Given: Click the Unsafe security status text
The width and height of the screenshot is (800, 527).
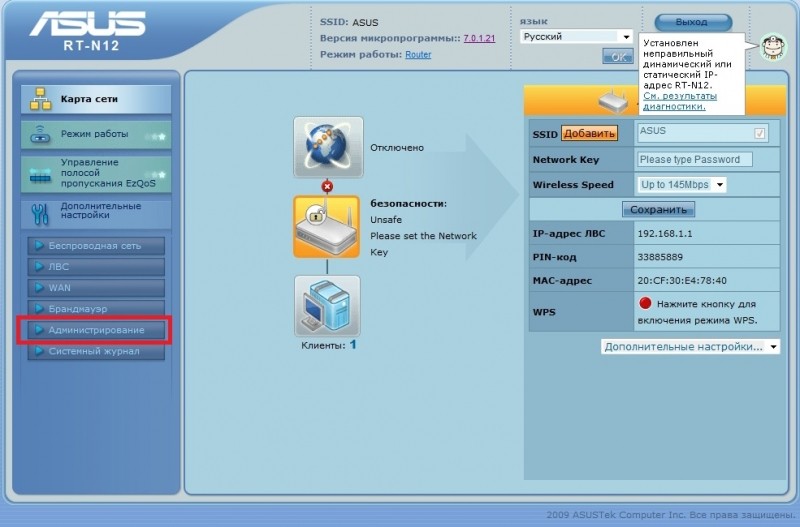Looking at the screenshot, I should coord(386,220).
